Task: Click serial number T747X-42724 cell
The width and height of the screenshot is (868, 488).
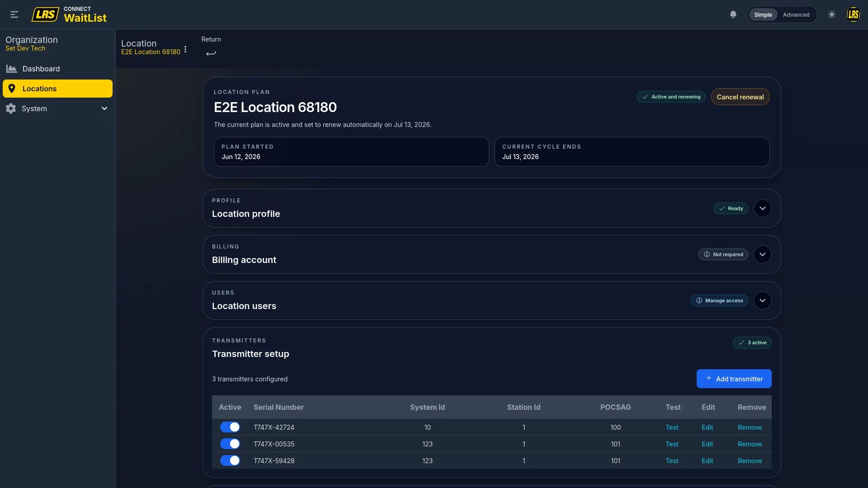Action: (274, 427)
